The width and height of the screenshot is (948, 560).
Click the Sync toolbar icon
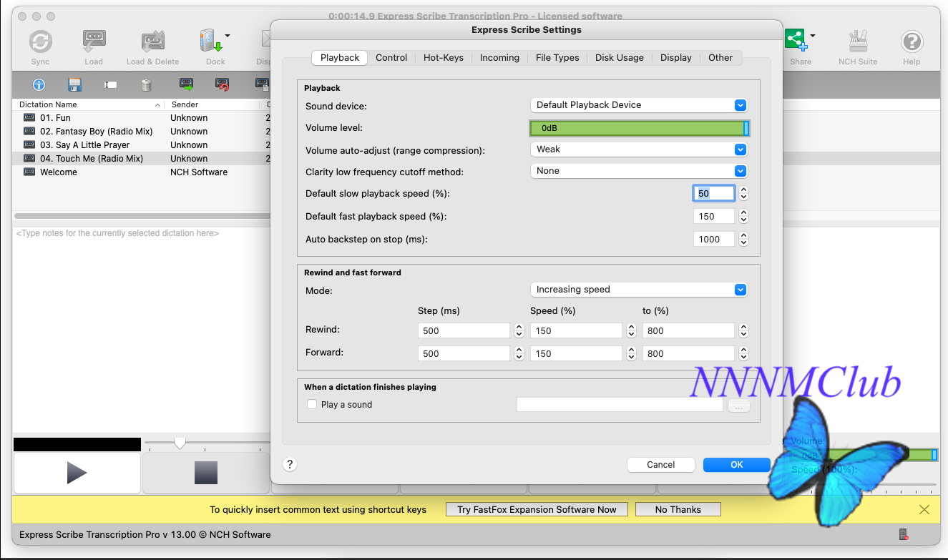point(40,43)
